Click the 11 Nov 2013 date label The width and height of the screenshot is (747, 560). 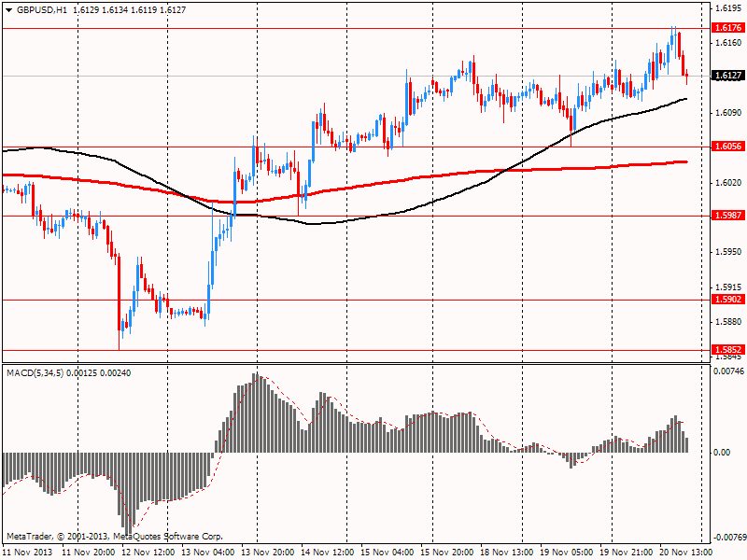tap(27, 553)
